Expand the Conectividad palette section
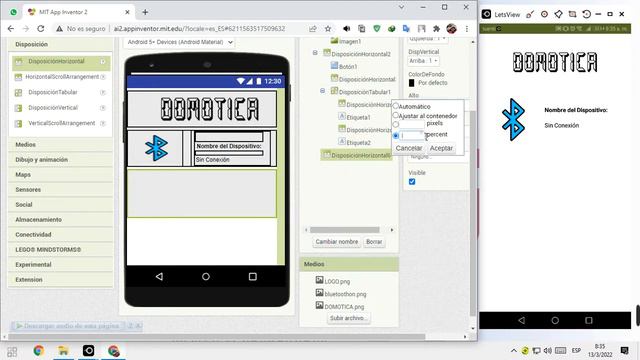This screenshot has height=360, width=640. click(x=61, y=235)
